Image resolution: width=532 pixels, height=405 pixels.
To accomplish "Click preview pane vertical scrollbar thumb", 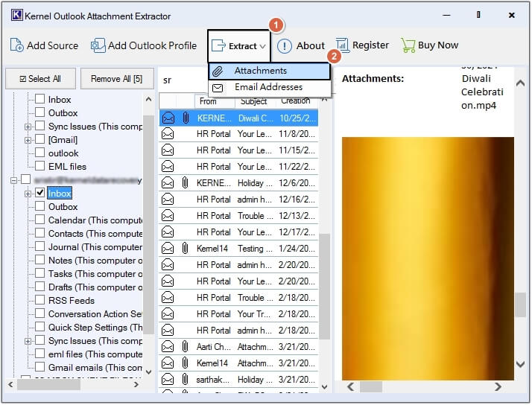I will click(x=520, y=304).
